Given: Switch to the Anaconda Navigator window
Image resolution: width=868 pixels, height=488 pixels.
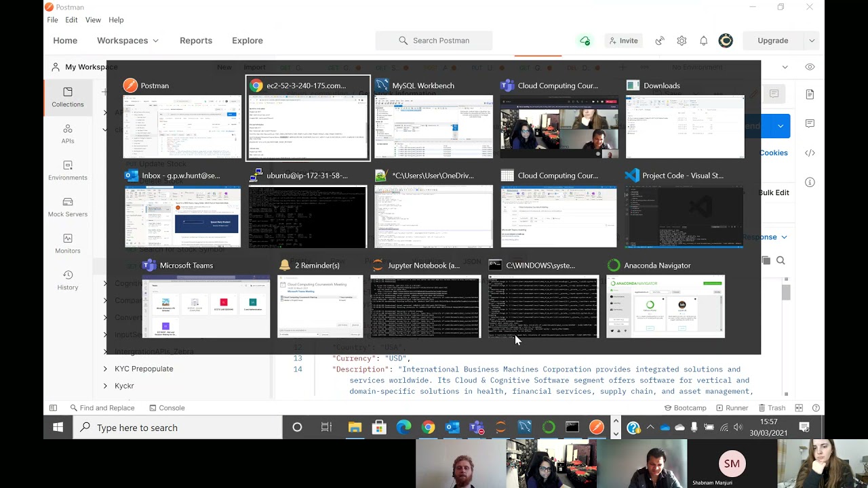Looking at the screenshot, I should coord(665,306).
